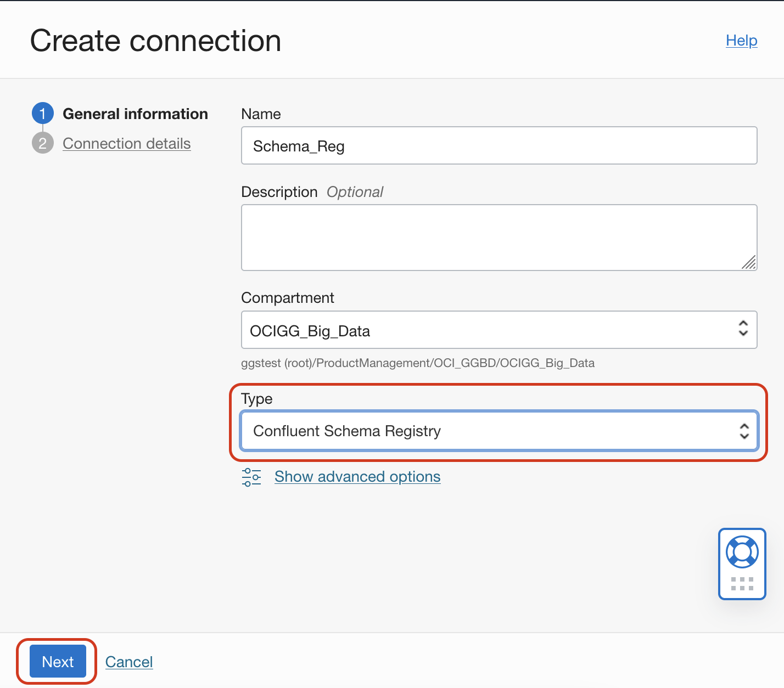The height and width of the screenshot is (688, 784).
Task: Open the Help link
Action: (x=741, y=41)
